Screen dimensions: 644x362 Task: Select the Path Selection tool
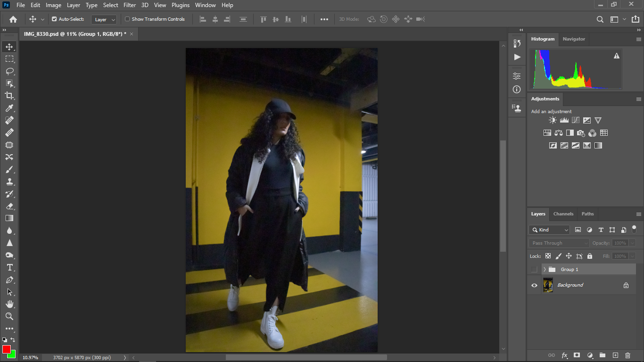pos(9,292)
